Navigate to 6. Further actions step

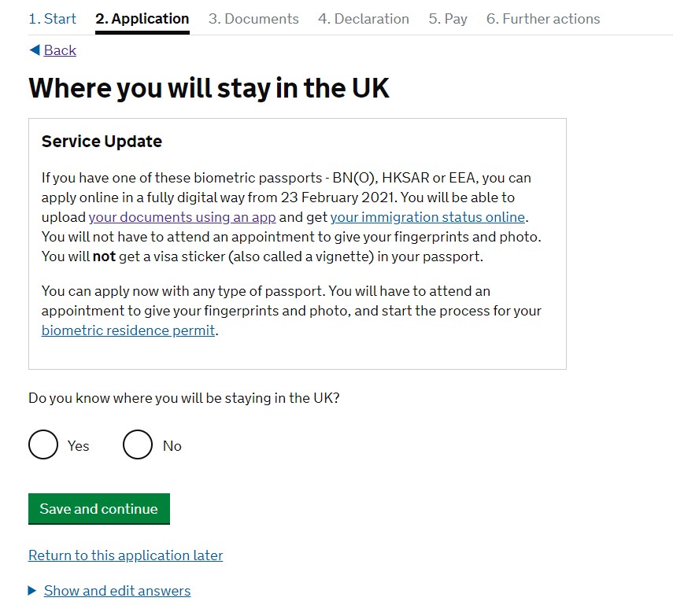543,19
